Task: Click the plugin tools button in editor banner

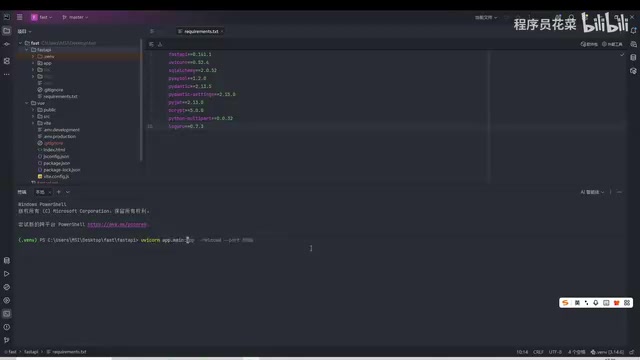Action: [x=612, y=44]
